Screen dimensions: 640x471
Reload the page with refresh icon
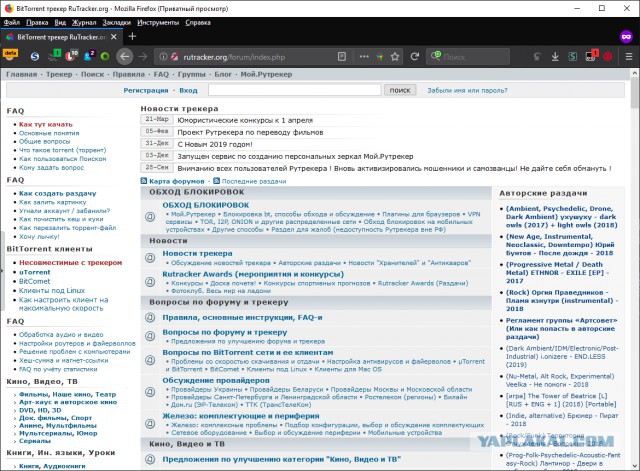pyautogui.click(x=415, y=57)
